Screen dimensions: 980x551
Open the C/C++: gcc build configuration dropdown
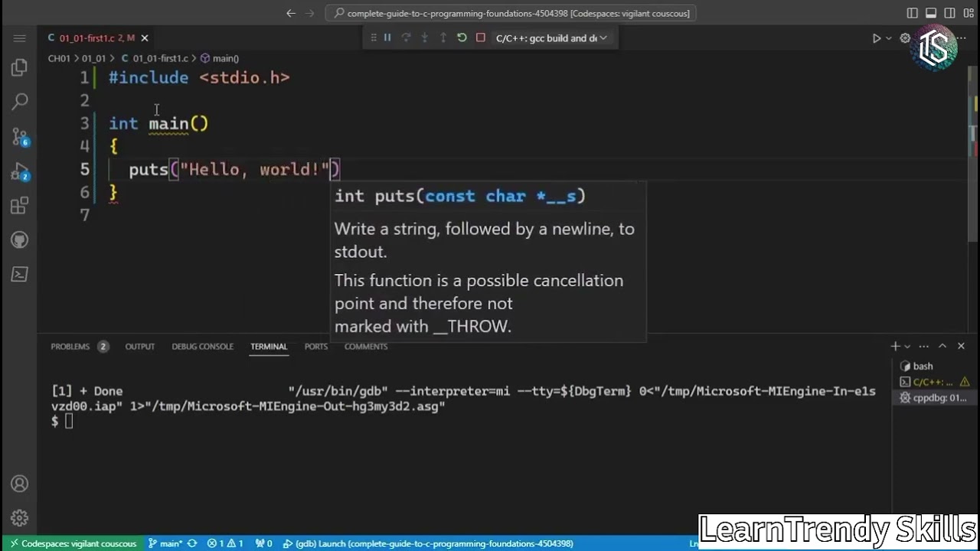click(x=551, y=37)
